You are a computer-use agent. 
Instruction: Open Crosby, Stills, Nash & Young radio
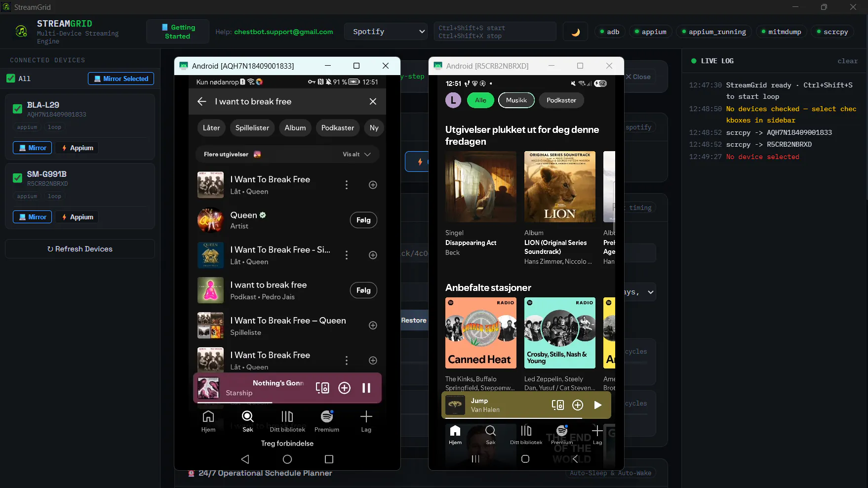click(560, 333)
